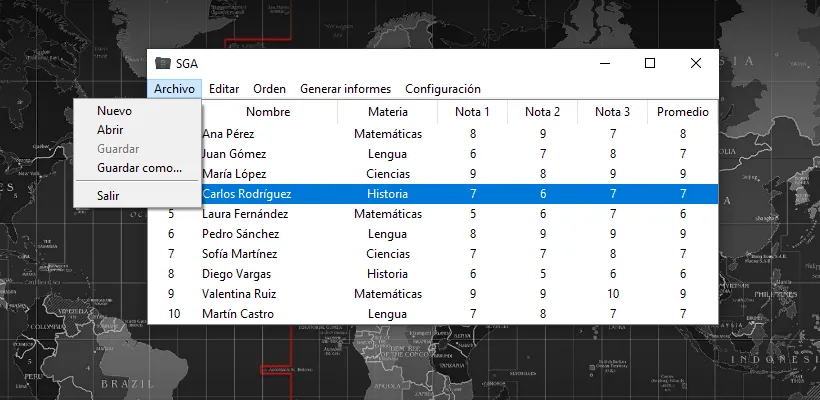Sort by the Materia column header

pos(387,112)
